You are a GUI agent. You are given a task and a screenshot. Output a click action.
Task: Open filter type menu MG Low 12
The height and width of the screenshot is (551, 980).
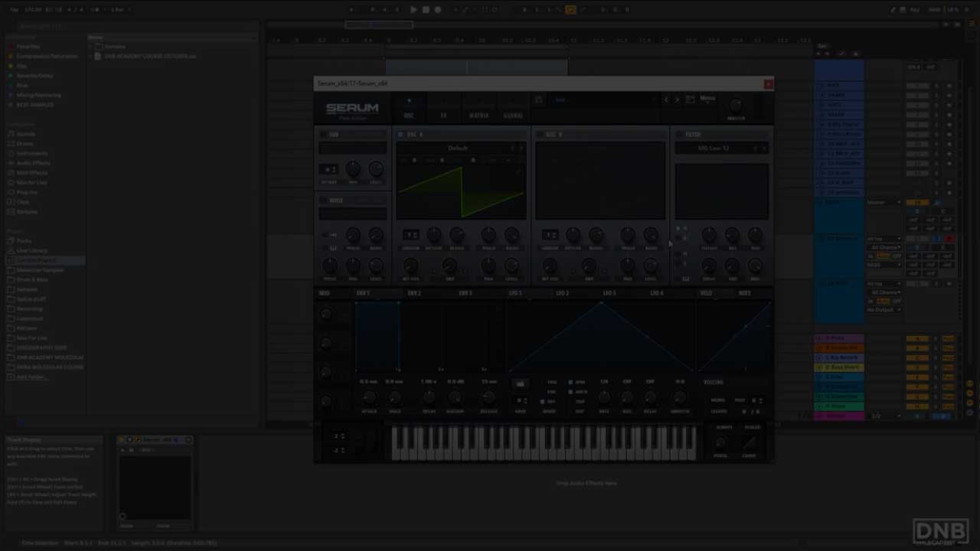tap(714, 148)
